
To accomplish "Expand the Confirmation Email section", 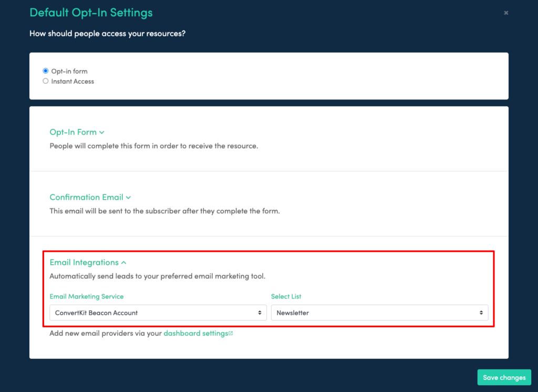I will tap(90, 198).
